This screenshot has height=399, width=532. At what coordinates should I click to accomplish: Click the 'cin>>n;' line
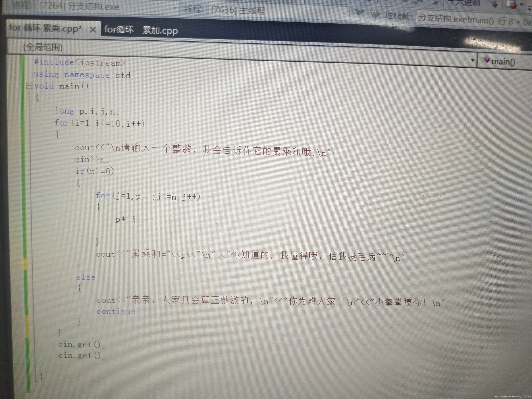(92, 159)
